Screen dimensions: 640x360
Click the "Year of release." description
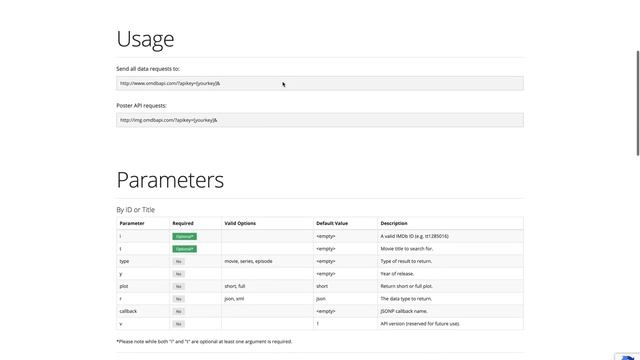(397, 274)
